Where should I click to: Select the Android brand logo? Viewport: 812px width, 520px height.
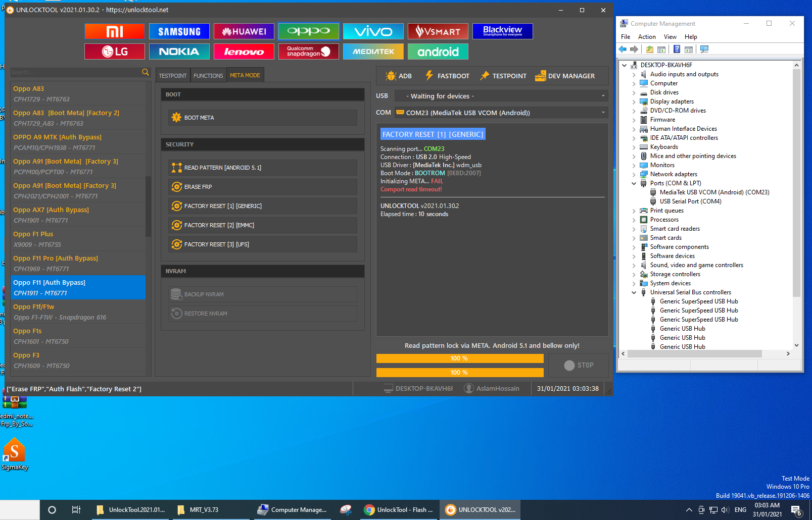click(x=438, y=51)
